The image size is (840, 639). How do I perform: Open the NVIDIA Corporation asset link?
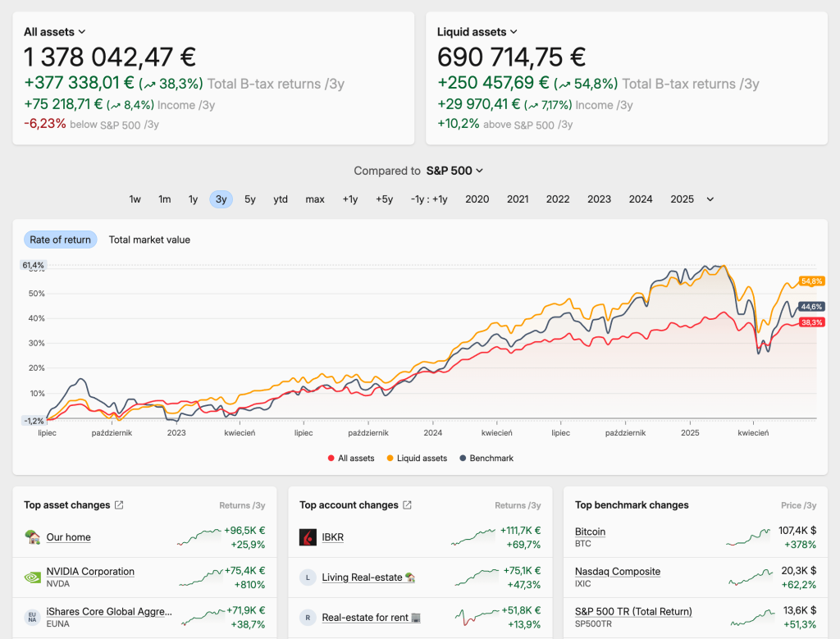pos(90,572)
